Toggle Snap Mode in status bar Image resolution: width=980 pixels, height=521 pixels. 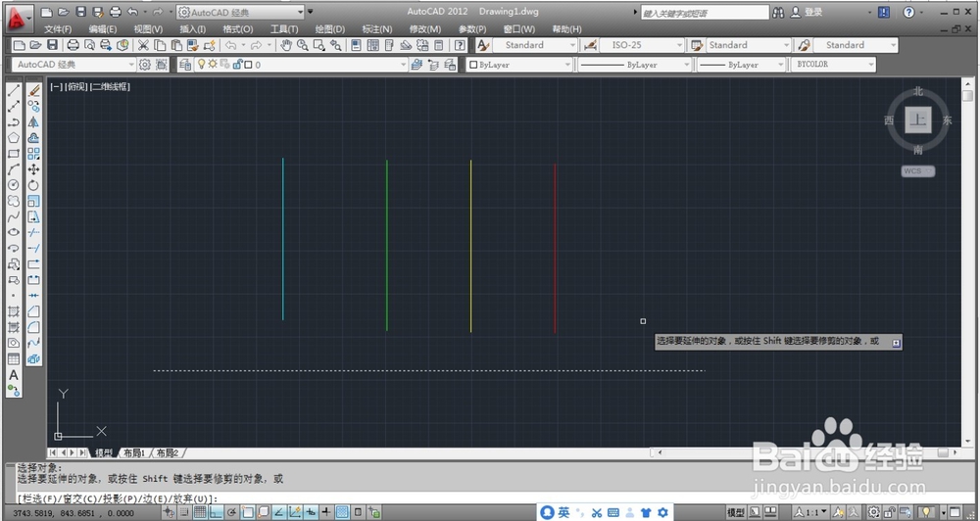[185, 513]
